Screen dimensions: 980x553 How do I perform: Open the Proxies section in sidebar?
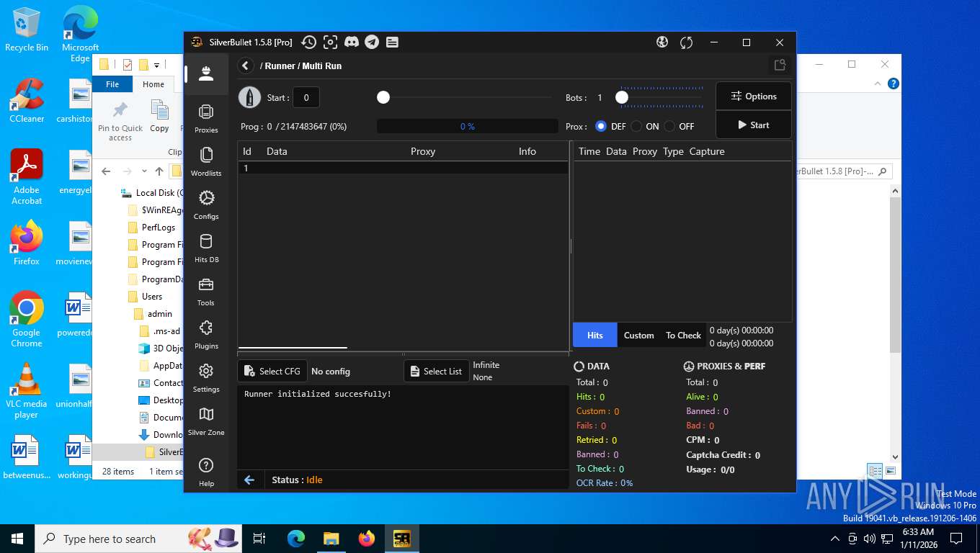click(206, 118)
